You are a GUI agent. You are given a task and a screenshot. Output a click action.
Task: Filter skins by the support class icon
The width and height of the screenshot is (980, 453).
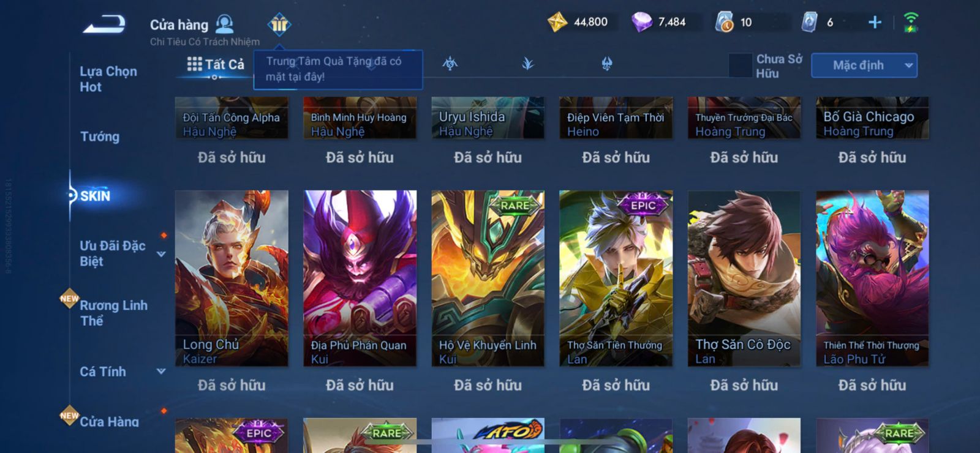606,63
